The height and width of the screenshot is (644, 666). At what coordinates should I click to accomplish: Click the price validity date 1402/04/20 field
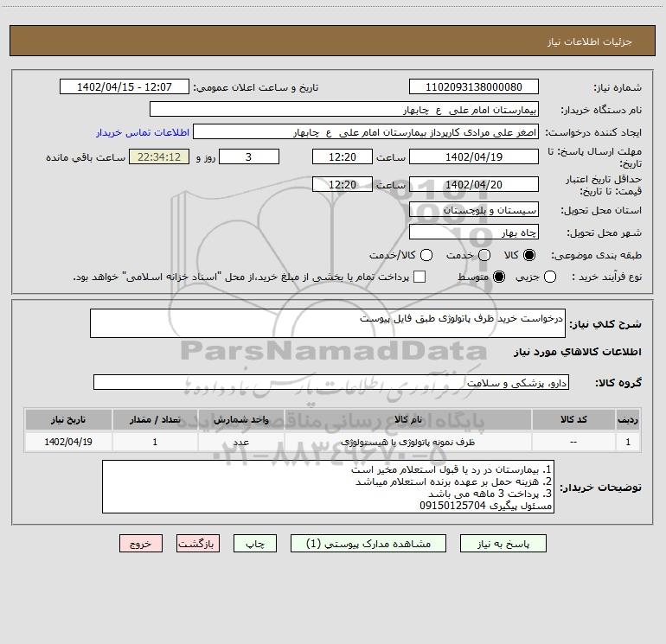coord(474,184)
